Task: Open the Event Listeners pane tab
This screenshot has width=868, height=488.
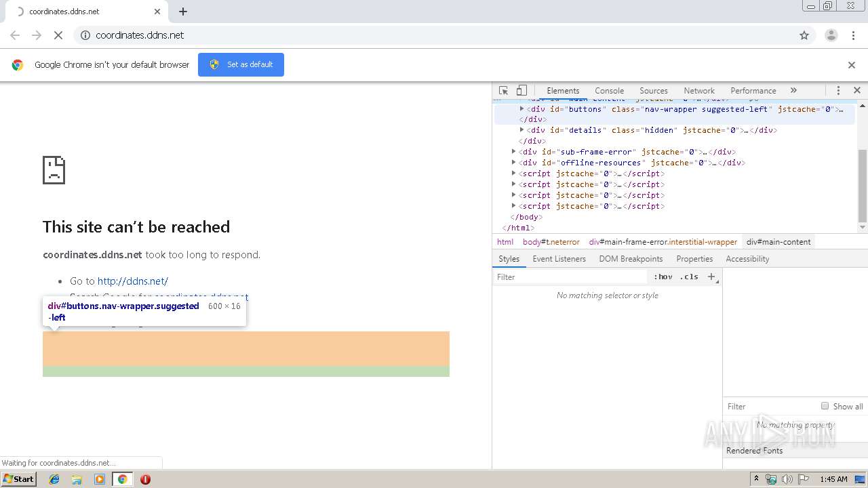Action: (559, 259)
